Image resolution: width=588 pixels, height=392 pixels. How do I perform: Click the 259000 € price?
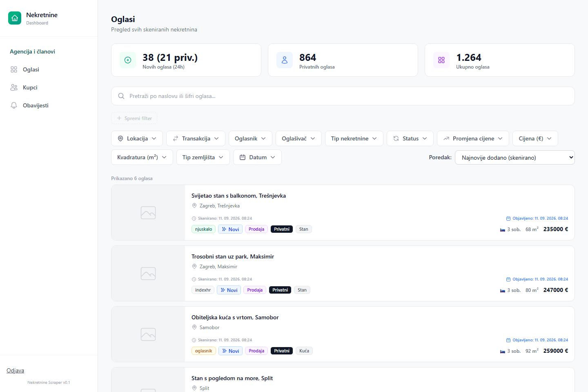[x=556, y=351]
